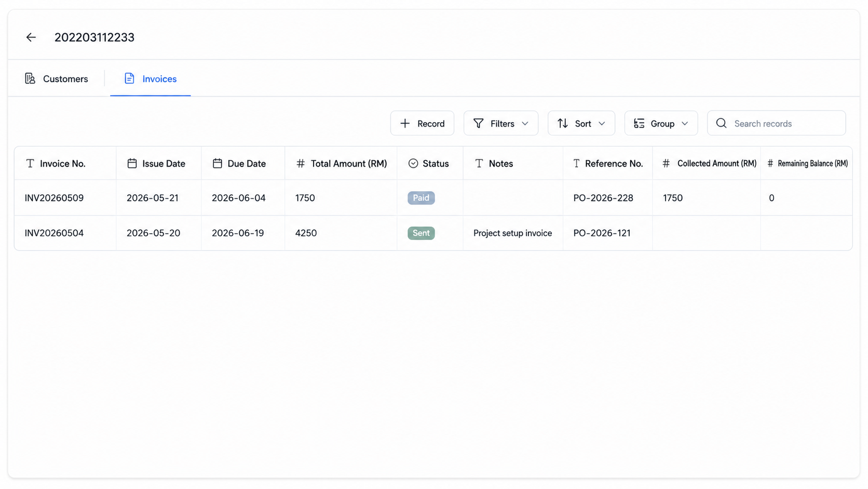The height and width of the screenshot is (489, 868).
Task: Click the Customers tab icon
Action: [30, 78]
